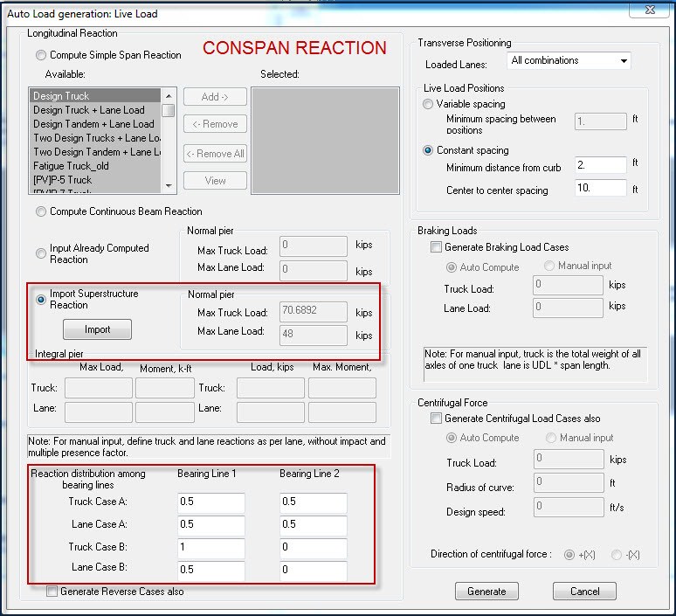Enable Generate Braking Load Cases checkbox
Image resolution: width=676 pixels, height=616 pixels.
437,247
